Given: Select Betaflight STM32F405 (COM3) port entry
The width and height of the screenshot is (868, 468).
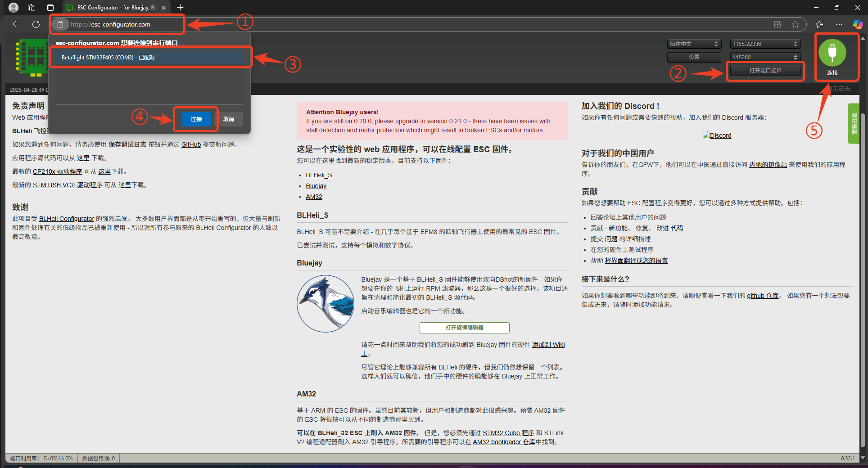Looking at the screenshot, I should coord(149,58).
